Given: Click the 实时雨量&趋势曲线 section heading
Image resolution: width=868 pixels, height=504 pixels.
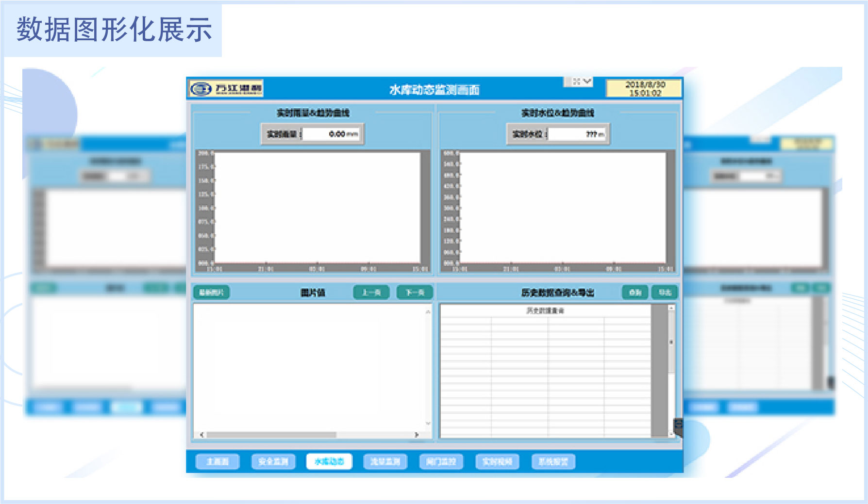Looking at the screenshot, I should [313, 113].
